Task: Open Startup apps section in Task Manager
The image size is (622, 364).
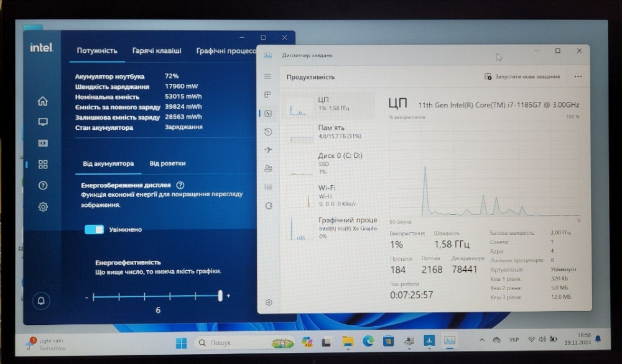Action: pyautogui.click(x=268, y=150)
